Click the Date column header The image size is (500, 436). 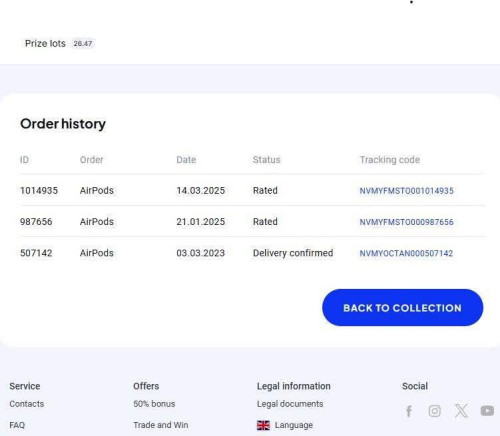pyautogui.click(x=186, y=160)
